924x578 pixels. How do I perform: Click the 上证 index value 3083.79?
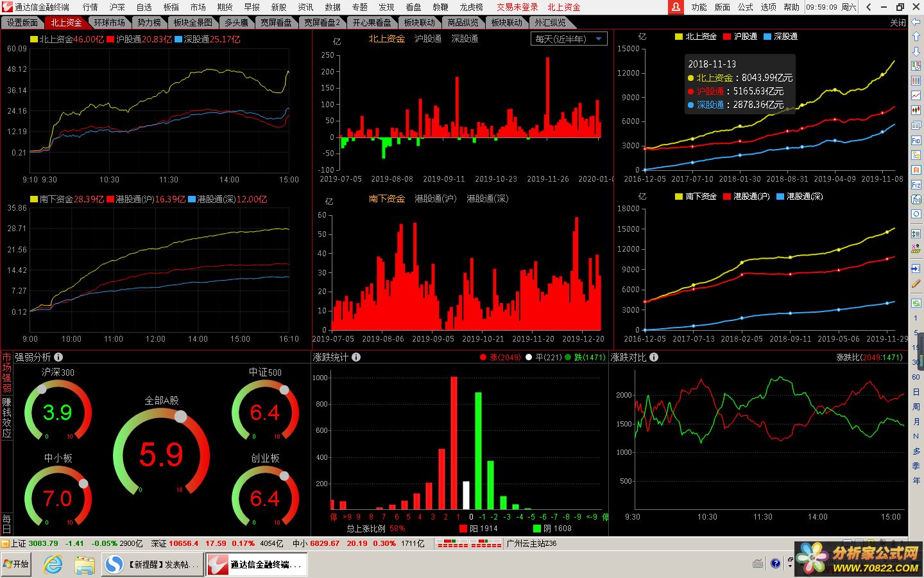tap(43, 543)
